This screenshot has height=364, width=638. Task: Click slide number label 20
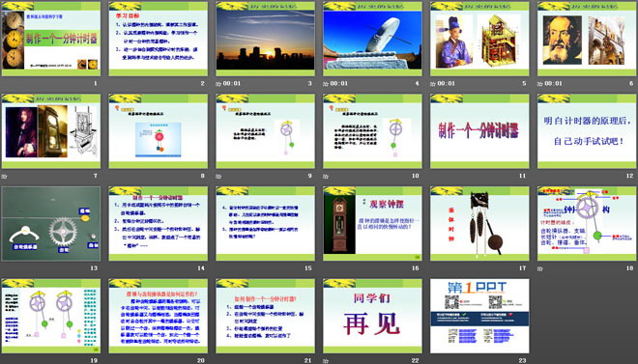[x=201, y=360]
